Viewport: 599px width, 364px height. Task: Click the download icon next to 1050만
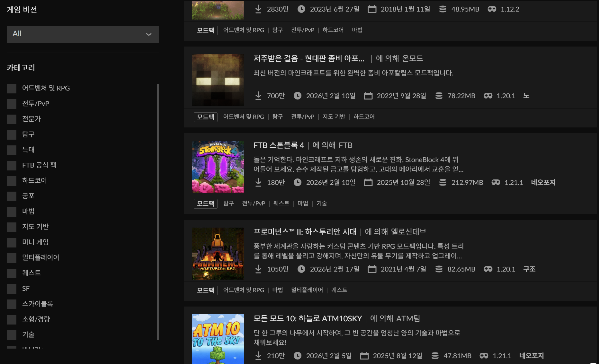(x=258, y=269)
